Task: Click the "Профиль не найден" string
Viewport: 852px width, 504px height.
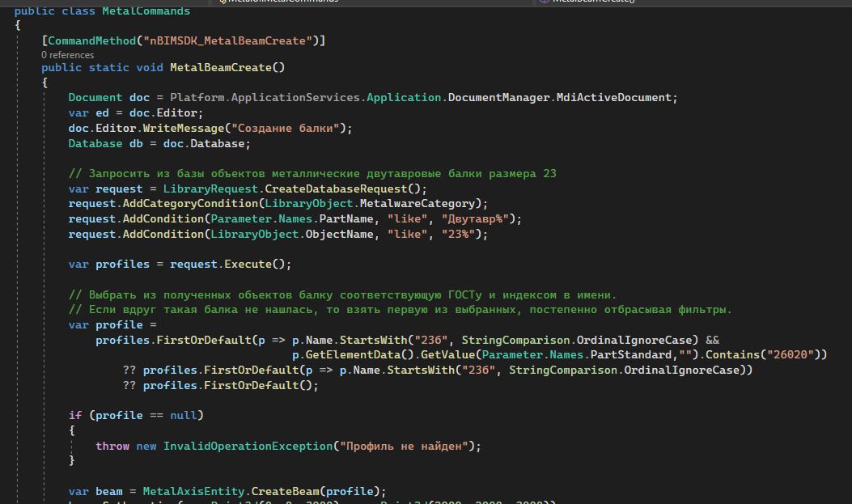Action: click(x=404, y=446)
